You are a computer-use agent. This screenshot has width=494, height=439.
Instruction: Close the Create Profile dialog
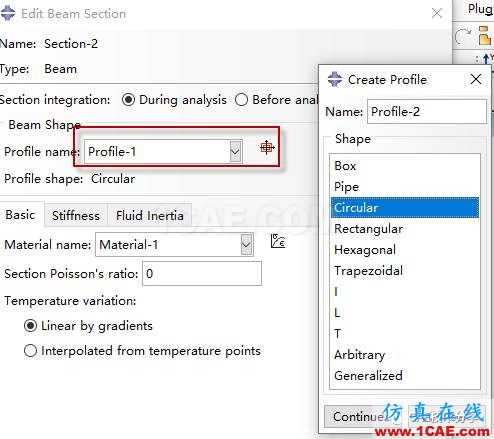(x=476, y=79)
